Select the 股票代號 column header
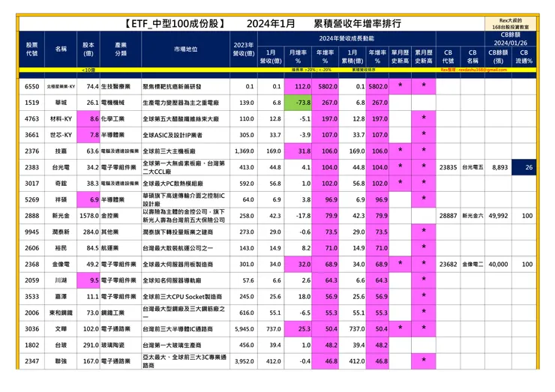555x392 pixels. pos(31,49)
